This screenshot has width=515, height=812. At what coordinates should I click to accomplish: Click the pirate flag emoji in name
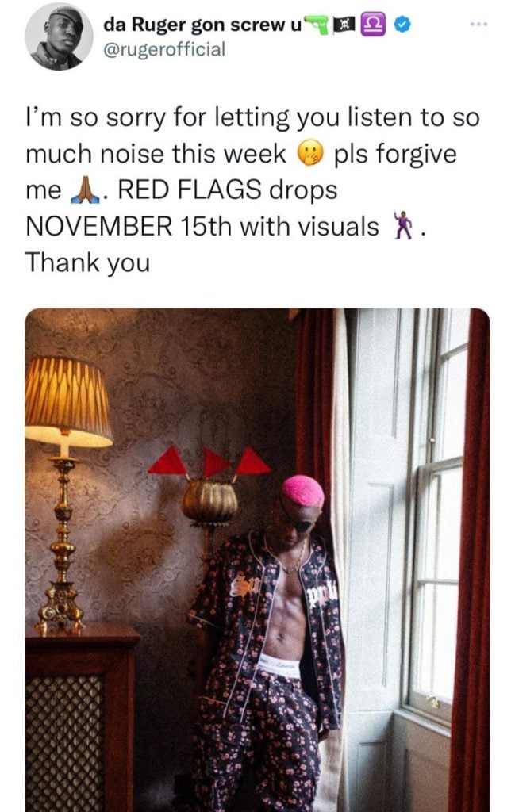click(344, 25)
